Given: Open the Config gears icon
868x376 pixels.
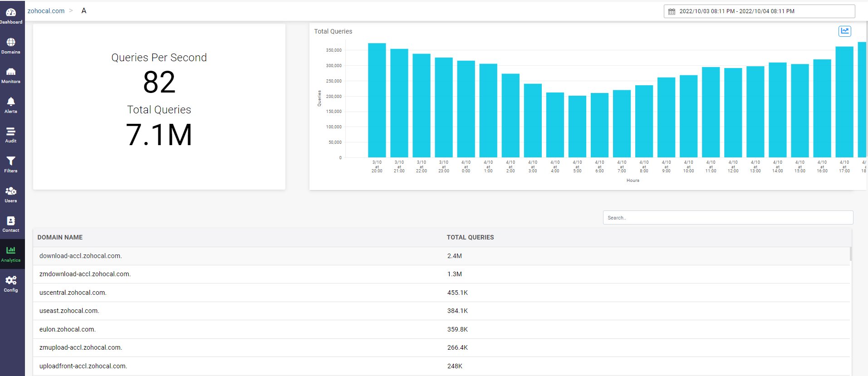Looking at the screenshot, I should click(11, 283).
